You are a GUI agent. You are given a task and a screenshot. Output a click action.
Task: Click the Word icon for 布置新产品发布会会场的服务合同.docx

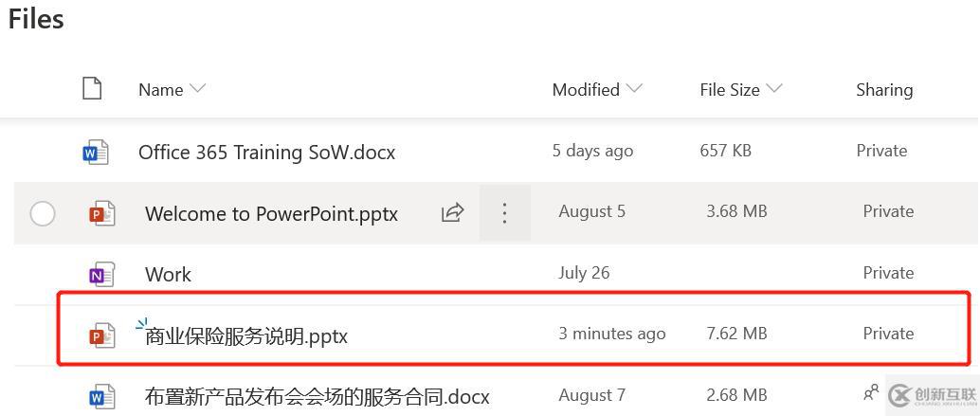coord(101,396)
